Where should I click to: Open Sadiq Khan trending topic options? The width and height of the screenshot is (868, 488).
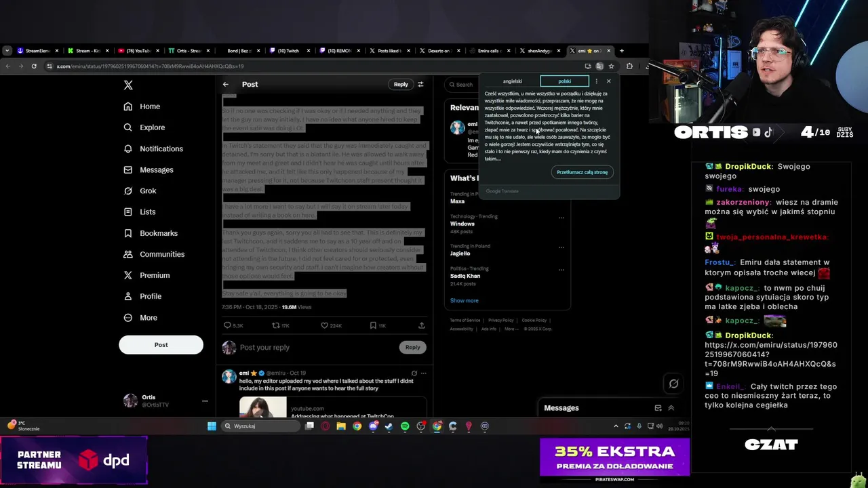tap(561, 270)
